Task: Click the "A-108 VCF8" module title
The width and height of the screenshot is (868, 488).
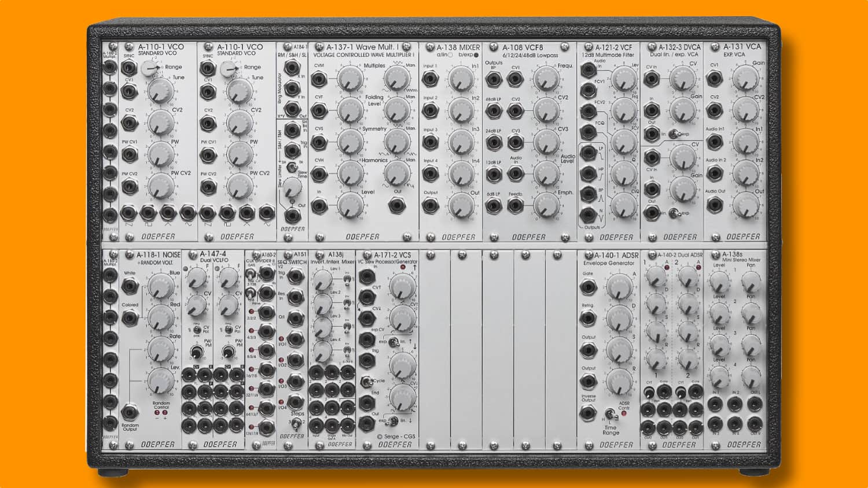Action: 523,47
